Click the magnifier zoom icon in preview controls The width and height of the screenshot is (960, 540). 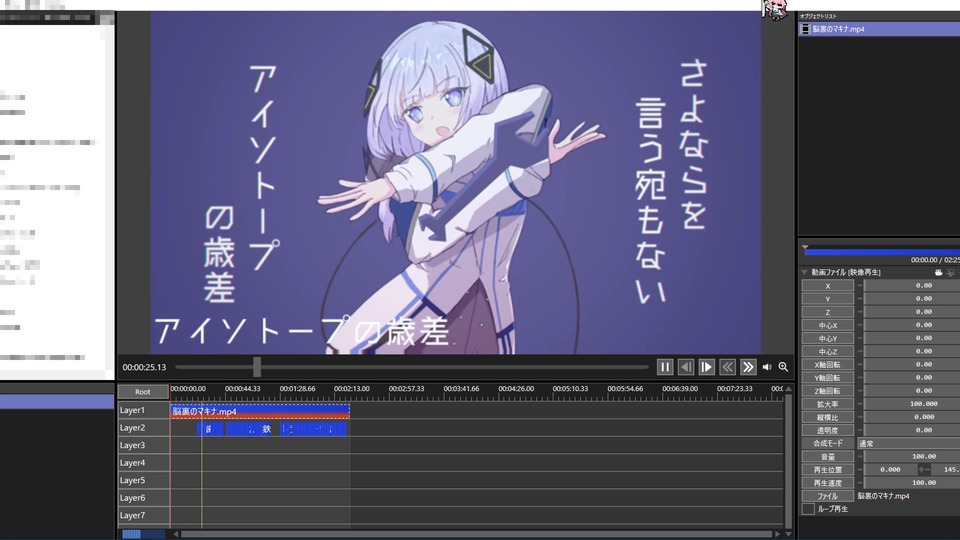click(x=783, y=367)
